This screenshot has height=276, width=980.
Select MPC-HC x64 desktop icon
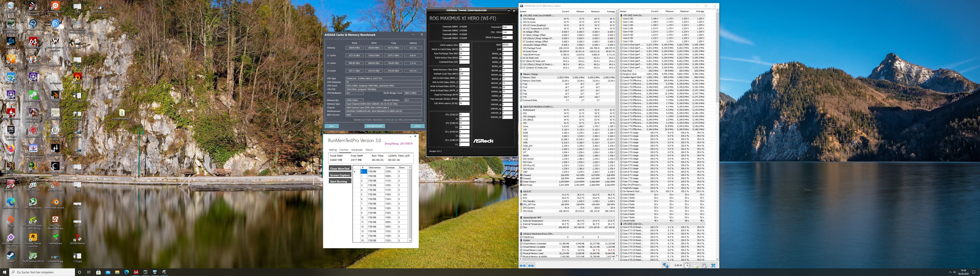[x=33, y=185]
